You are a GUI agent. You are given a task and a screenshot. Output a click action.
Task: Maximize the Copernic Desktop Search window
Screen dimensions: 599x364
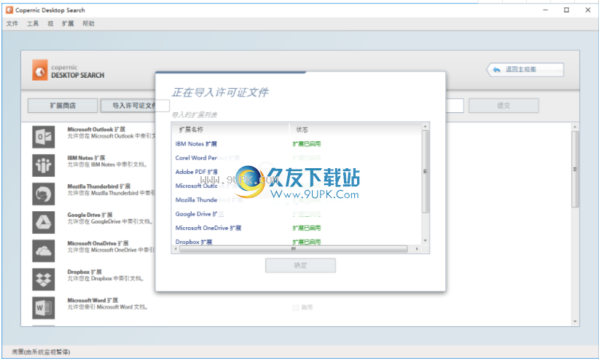(x=566, y=10)
